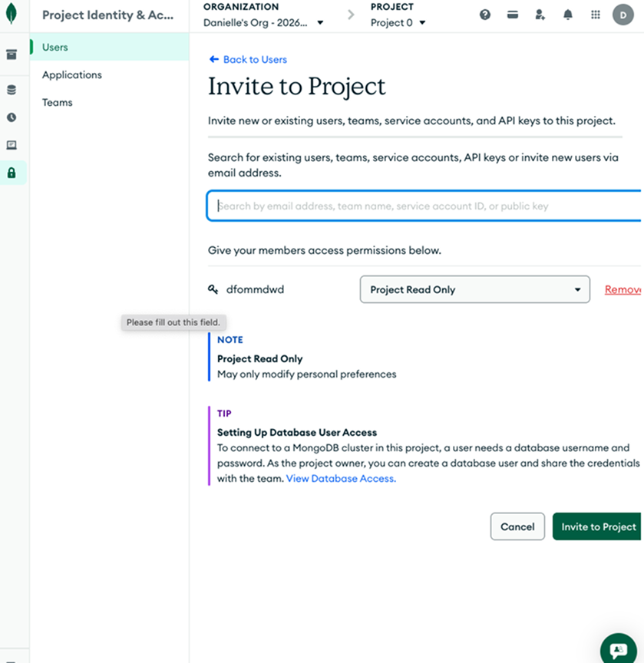Image resolution: width=644 pixels, height=663 pixels.
Task: Open the billing credit card icon
Action: (513, 15)
